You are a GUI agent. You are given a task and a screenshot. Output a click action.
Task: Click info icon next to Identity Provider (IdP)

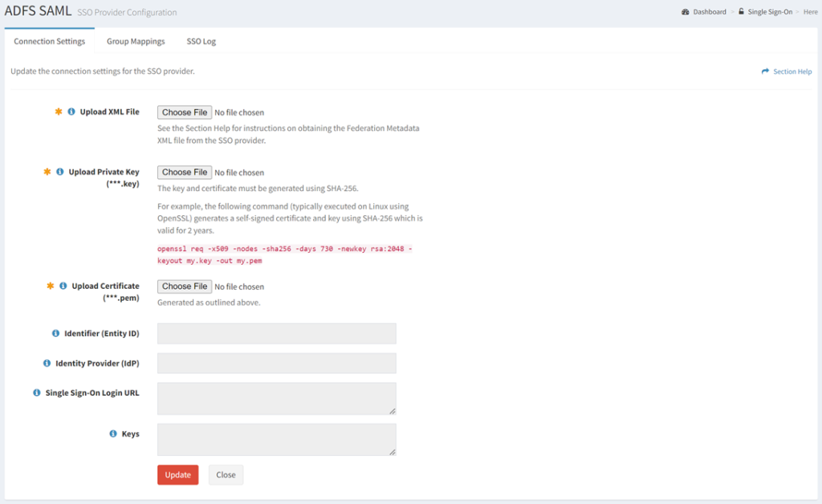(47, 364)
